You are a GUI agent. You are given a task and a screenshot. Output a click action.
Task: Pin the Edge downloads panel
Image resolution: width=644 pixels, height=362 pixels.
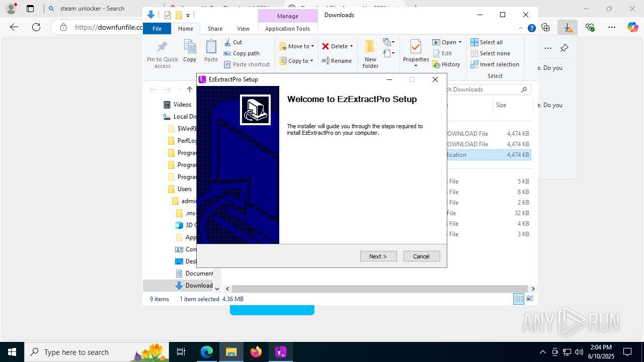564,48
